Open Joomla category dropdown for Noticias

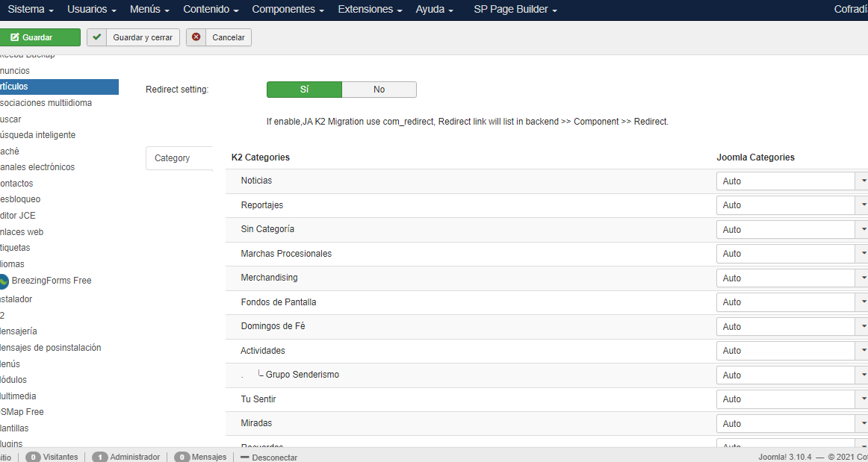point(792,181)
